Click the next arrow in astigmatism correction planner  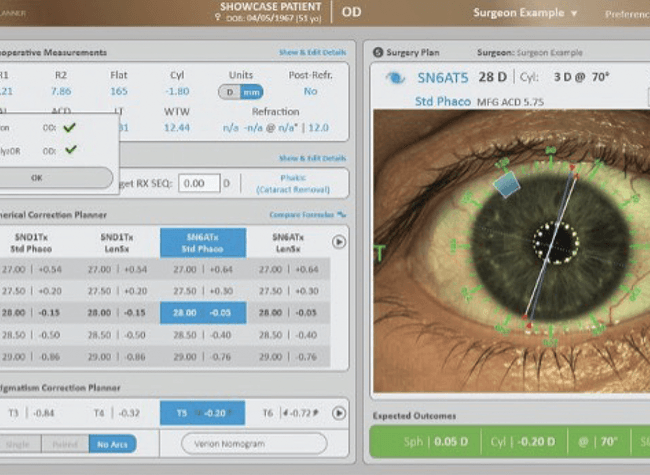tap(339, 412)
